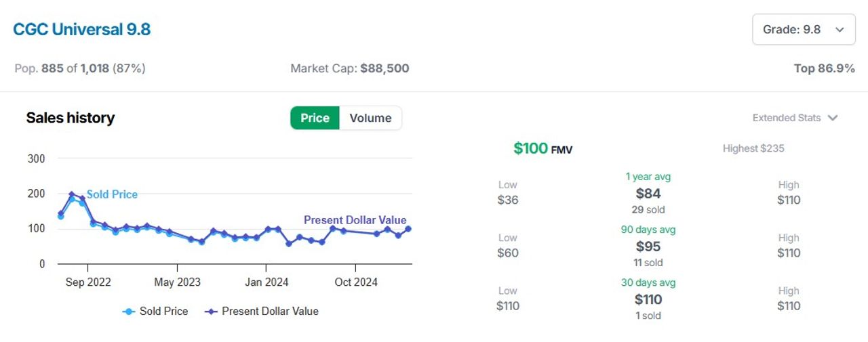This screenshot has width=868, height=342.
Task: Open the Grade: 9.8 dropdown
Action: tap(804, 30)
